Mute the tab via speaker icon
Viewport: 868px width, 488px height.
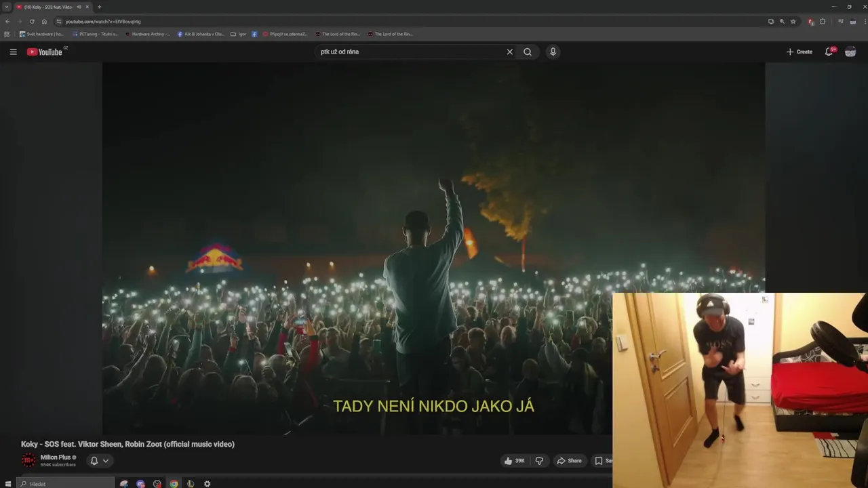pos(79,7)
